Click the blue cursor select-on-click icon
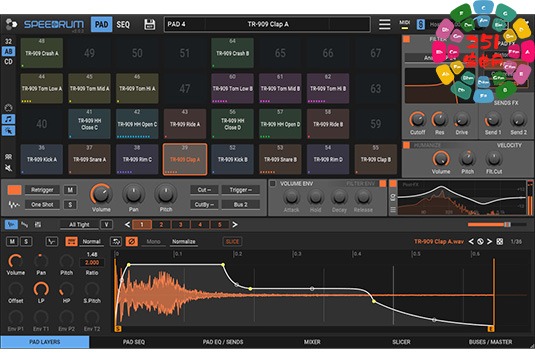Screen dimensions: 535x363 (9, 130)
